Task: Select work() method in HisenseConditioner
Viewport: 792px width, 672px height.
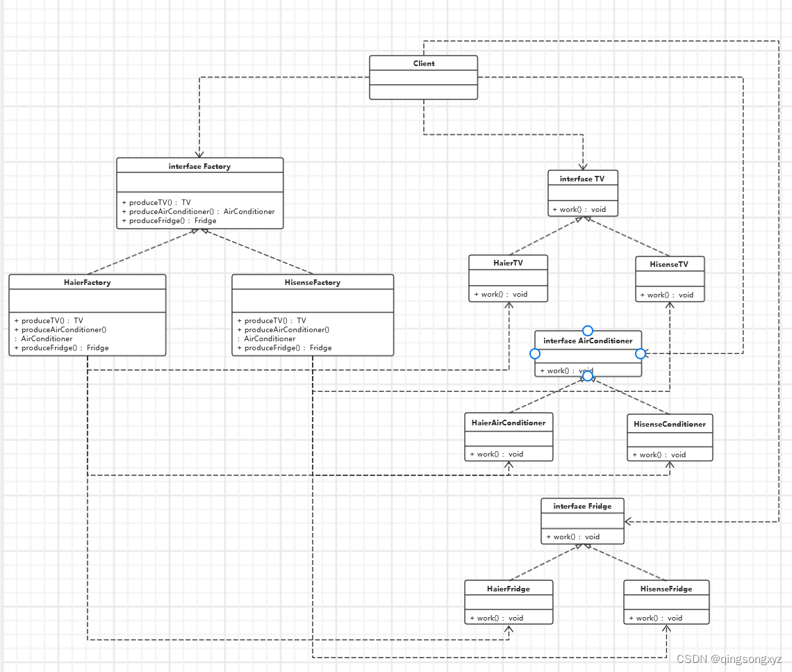Action: [x=659, y=454]
